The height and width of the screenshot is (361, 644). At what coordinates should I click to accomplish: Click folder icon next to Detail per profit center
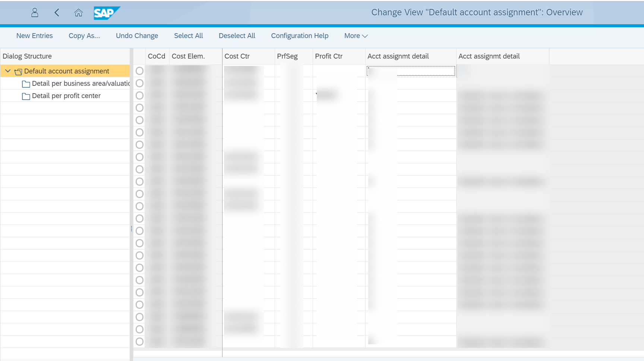(x=26, y=96)
